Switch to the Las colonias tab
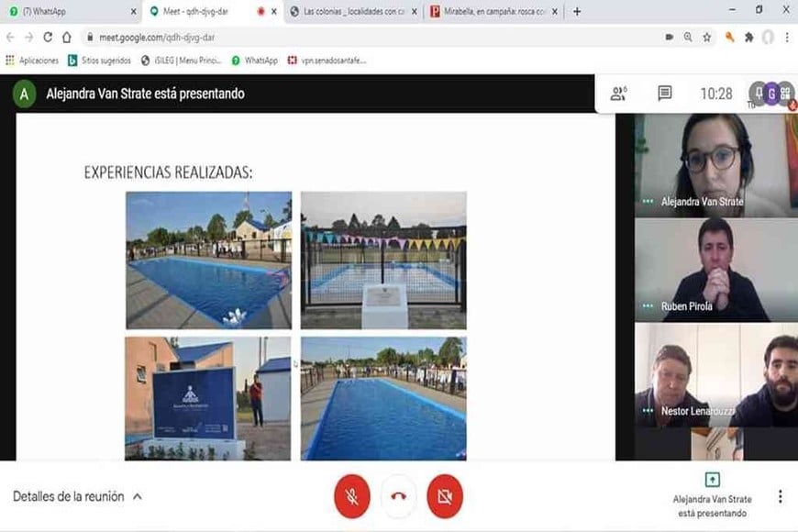Viewport: 798px width, 532px height. pyautogui.click(x=349, y=11)
